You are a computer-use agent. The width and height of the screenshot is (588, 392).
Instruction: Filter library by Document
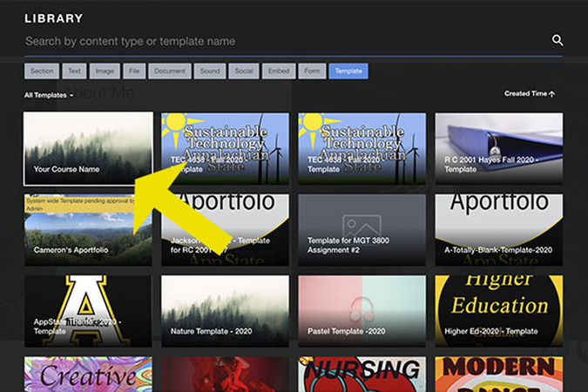tap(170, 71)
